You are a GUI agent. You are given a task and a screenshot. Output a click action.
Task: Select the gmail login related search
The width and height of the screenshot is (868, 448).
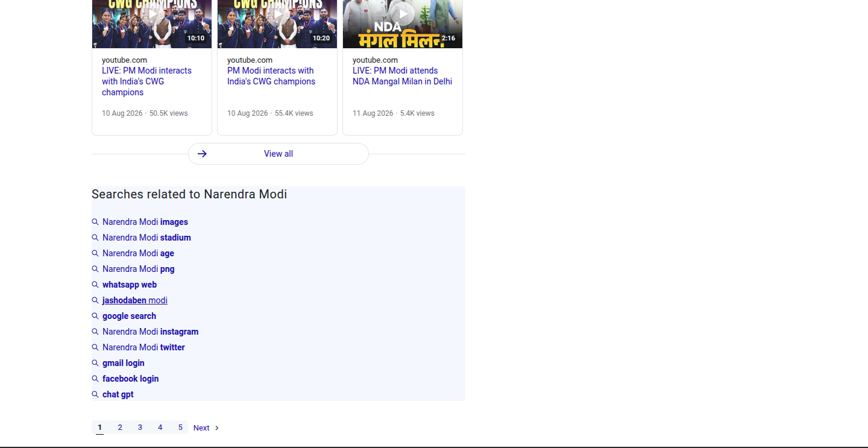(124, 363)
